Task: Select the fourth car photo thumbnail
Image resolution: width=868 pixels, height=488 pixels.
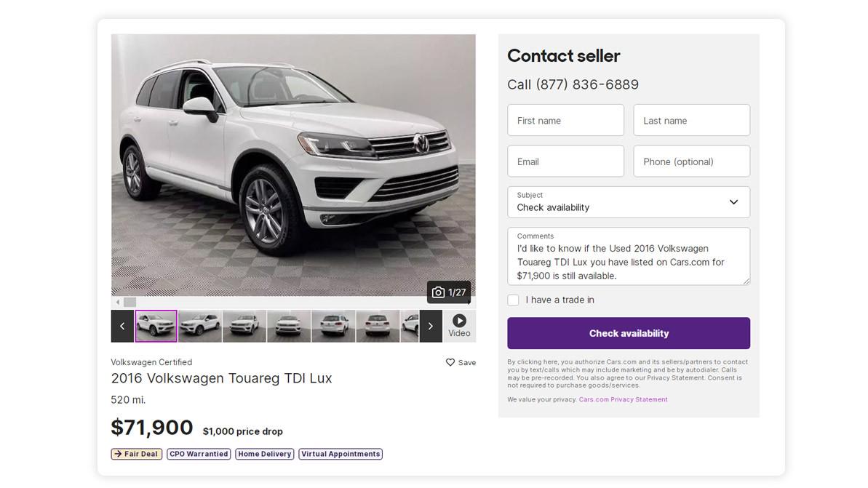Action: [x=289, y=326]
